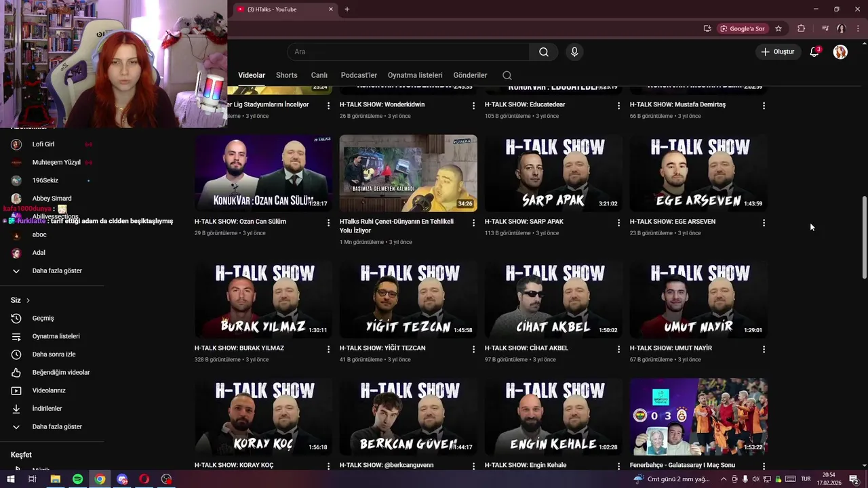Open Abbey Simard subscription channel
This screenshot has width=868, height=488.
52,199
